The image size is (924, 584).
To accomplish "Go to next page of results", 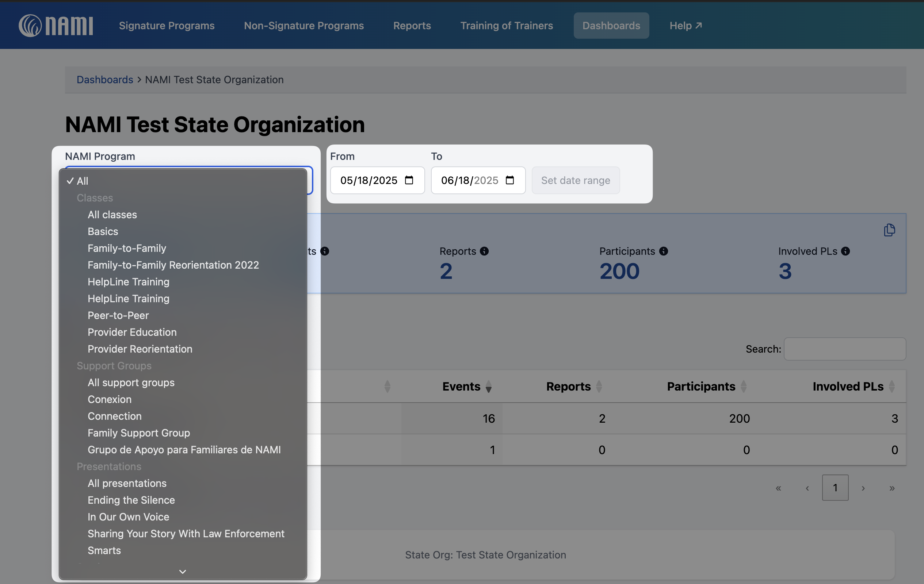I will click(863, 488).
